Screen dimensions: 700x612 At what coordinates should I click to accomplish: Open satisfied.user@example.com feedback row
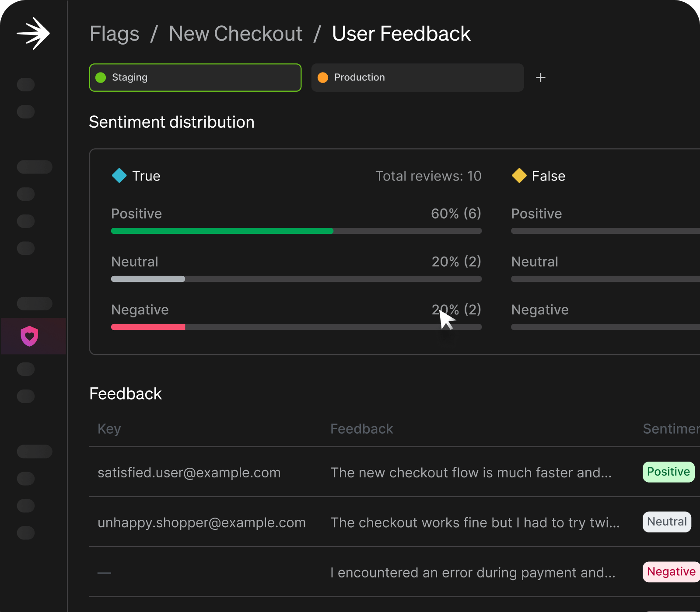click(x=189, y=473)
